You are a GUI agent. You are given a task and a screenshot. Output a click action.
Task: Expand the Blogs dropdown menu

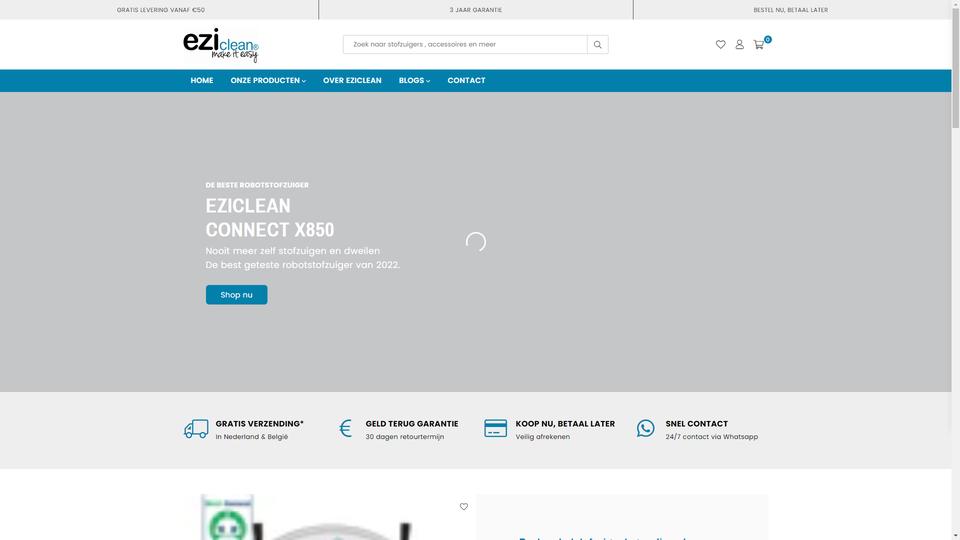coord(414,81)
